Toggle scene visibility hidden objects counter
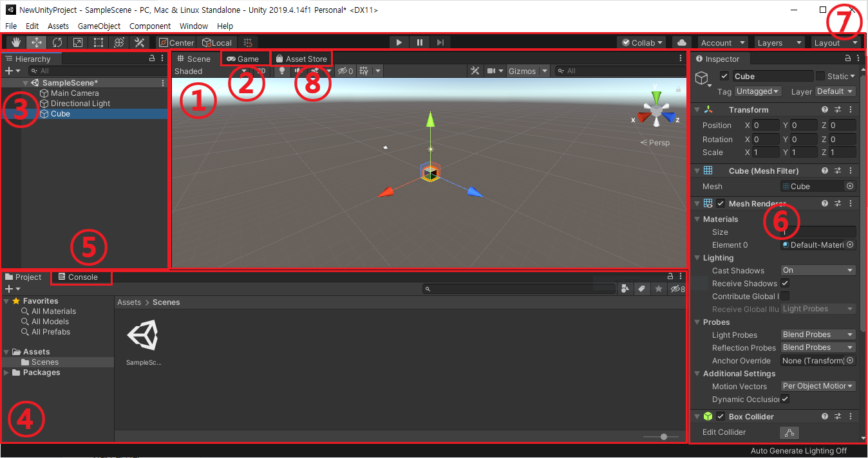Screen dimensions: 868x458 point(346,71)
